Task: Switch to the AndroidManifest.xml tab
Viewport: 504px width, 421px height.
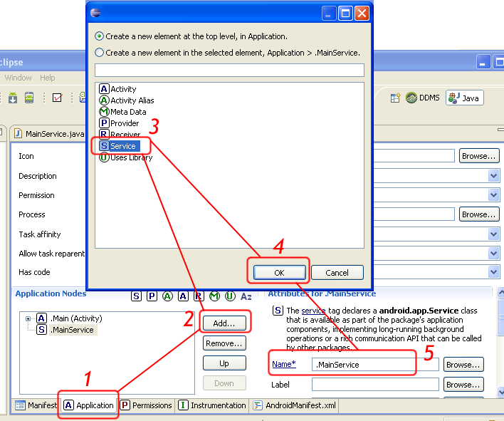Action: click(x=295, y=405)
